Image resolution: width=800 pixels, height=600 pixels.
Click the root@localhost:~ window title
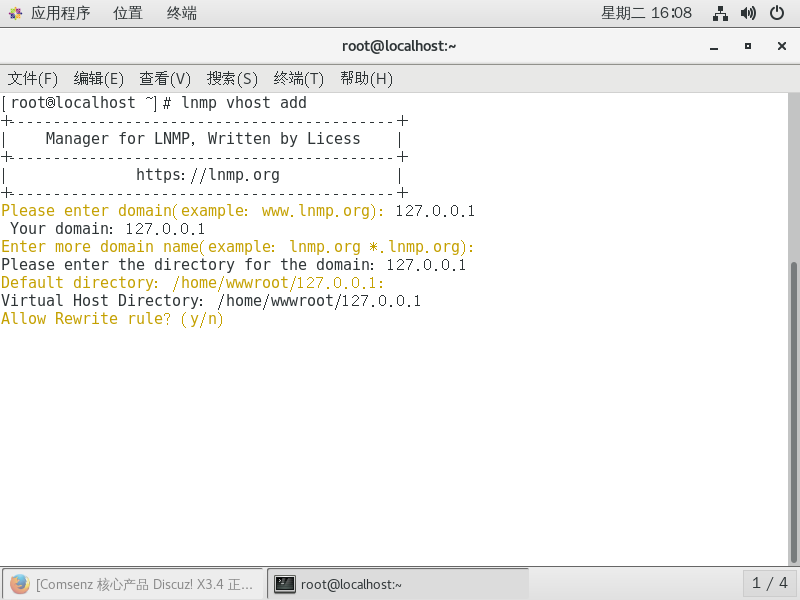click(399, 46)
